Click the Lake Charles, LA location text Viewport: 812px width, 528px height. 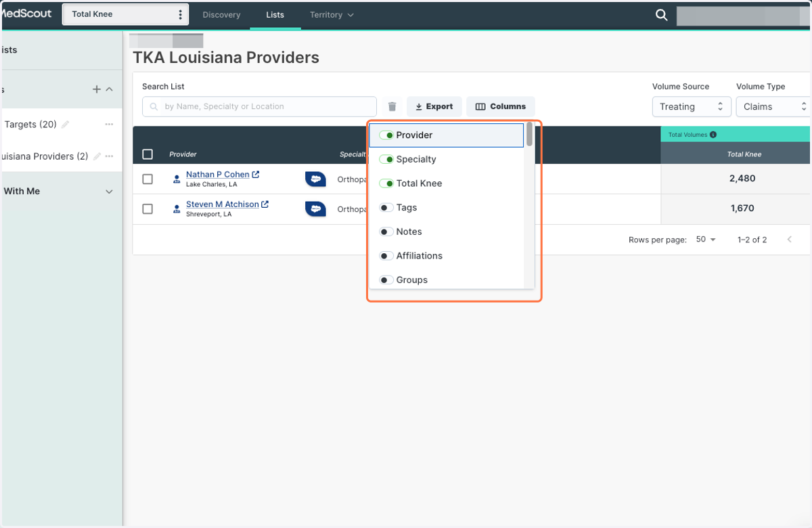pyautogui.click(x=211, y=184)
